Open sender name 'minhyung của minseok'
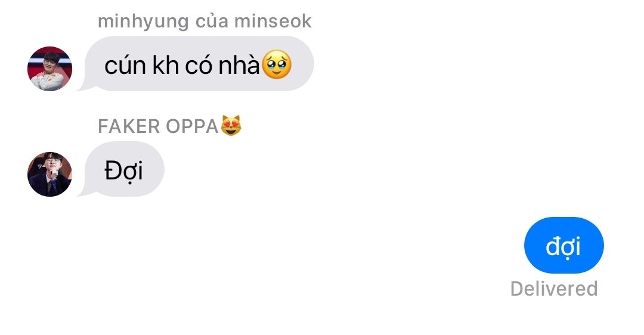This screenshot has width=644, height=335. (205, 21)
